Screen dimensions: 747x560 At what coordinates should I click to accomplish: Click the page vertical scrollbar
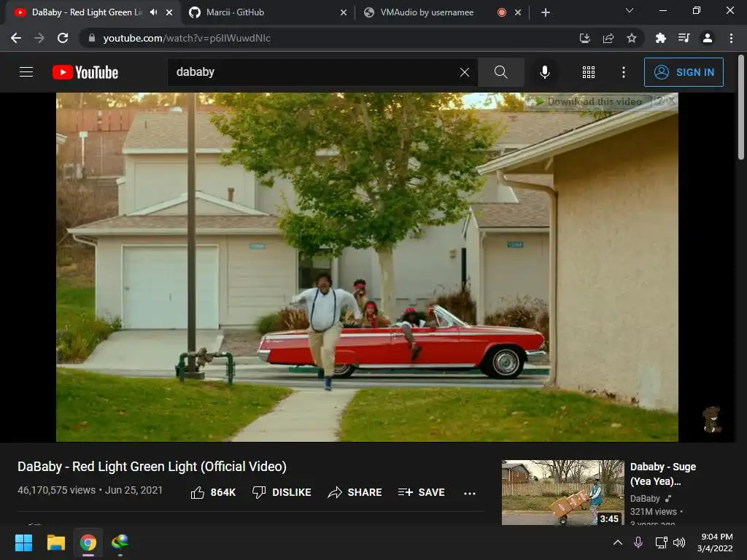pyautogui.click(x=741, y=107)
